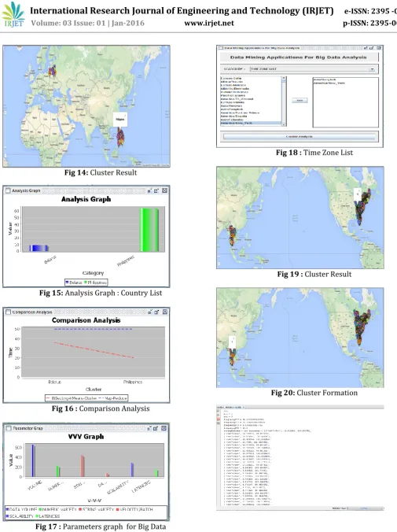Screen dimensions: 397x532
Task: Close the Analysis Graph window
Action: click(x=164, y=190)
